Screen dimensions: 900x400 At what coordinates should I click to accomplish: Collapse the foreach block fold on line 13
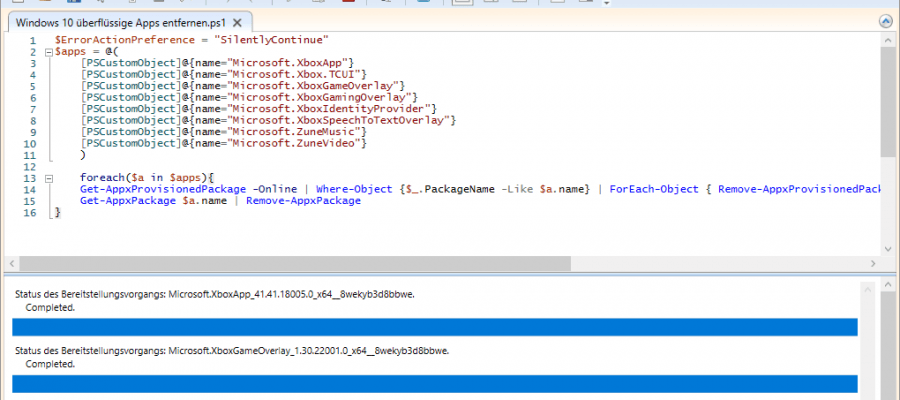[x=47, y=178]
